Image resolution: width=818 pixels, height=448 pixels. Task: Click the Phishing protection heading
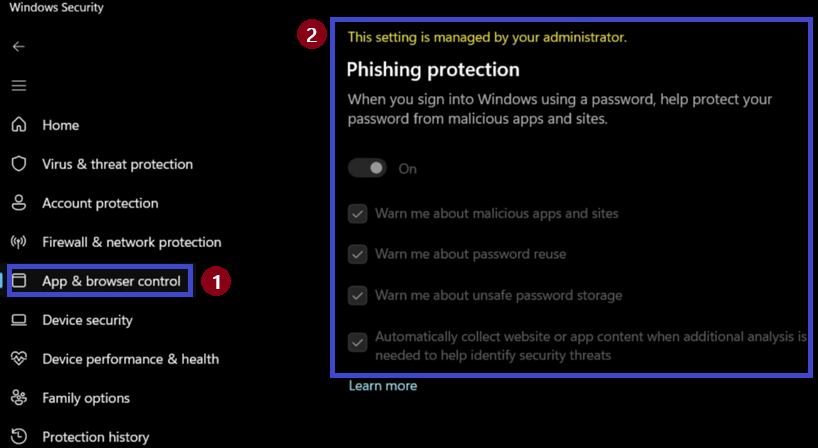pos(433,70)
